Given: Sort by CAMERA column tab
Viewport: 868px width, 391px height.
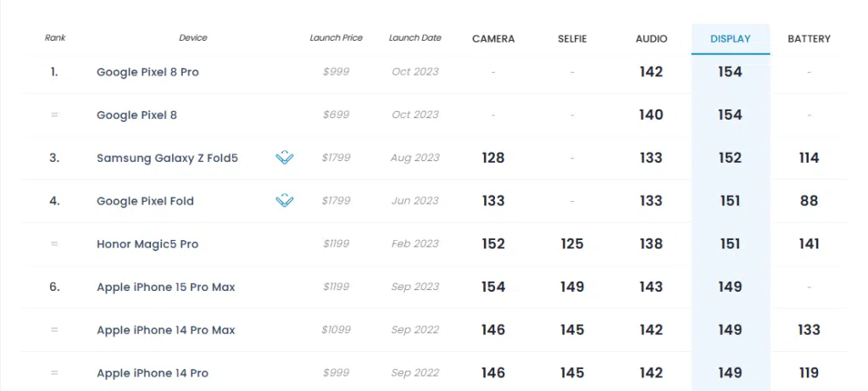Looking at the screenshot, I should (x=492, y=39).
